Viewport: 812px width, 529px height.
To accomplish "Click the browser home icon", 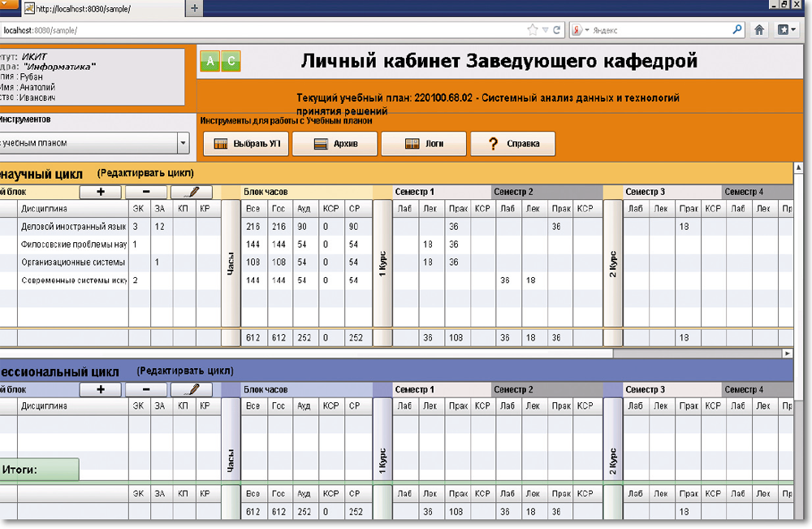I will pos(759,30).
